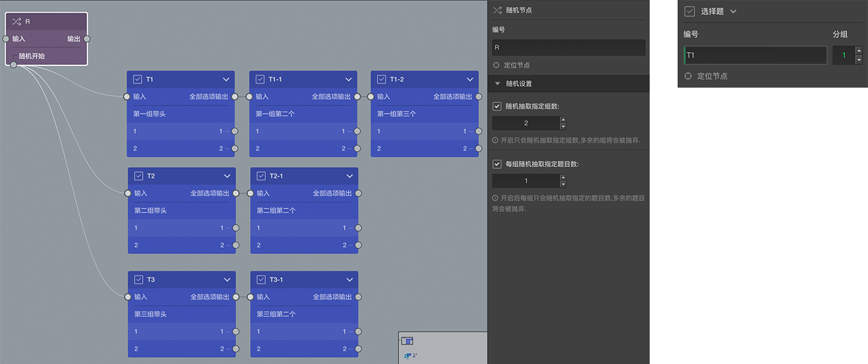Screen dimensions: 868x364
Task: Expand the chevron on node T1-2
Action: [470, 79]
